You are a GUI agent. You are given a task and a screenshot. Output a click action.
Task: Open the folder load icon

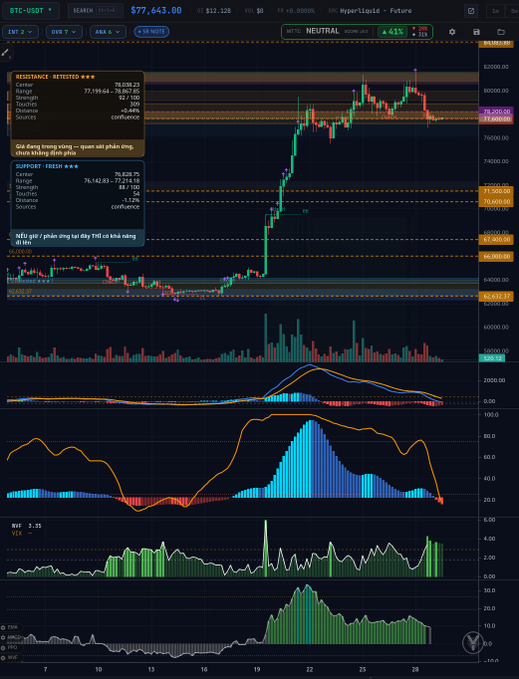501,32
